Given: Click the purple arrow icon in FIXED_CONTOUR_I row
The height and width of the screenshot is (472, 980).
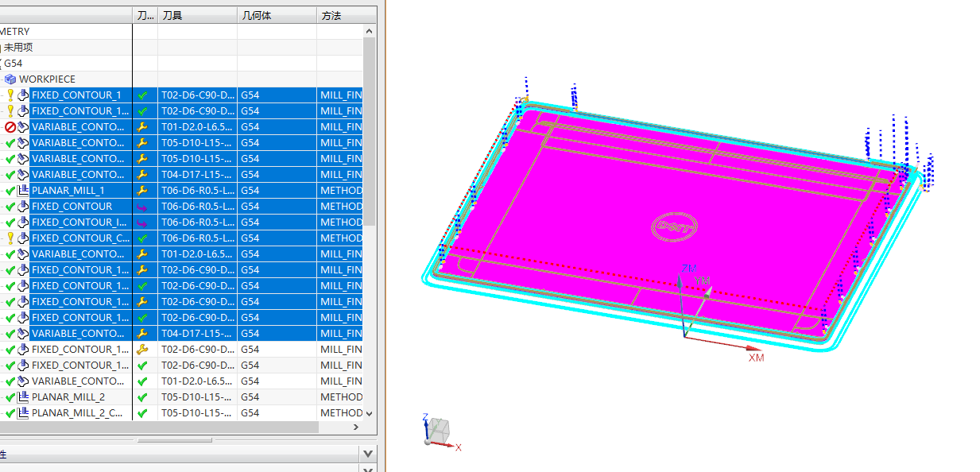Looking at the screenshot, I should (142, 222).
